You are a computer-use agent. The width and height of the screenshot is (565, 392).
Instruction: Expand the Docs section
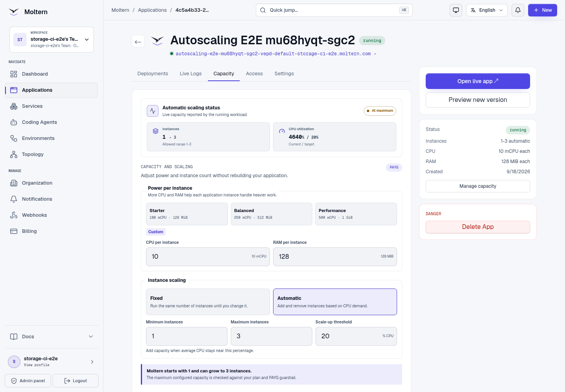coord(51,337)
